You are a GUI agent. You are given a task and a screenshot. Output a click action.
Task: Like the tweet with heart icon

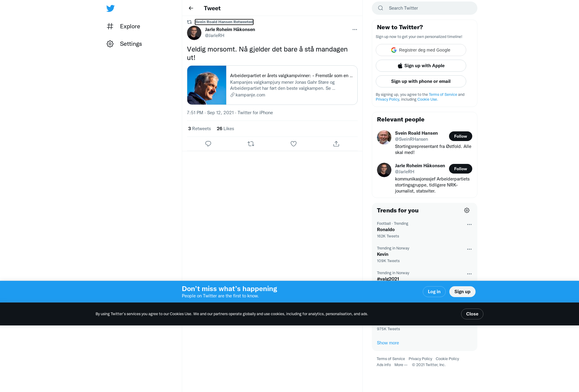293,144
